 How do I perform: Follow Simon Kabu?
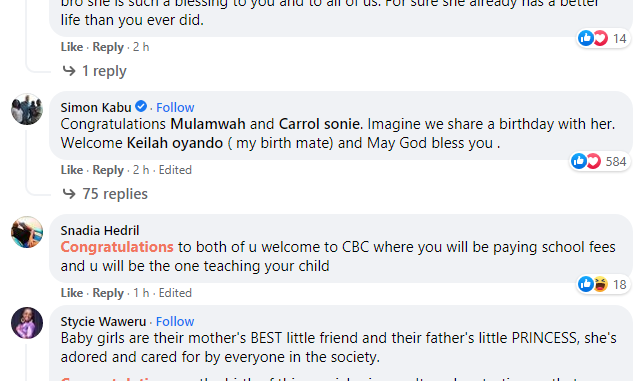(175, 107)
